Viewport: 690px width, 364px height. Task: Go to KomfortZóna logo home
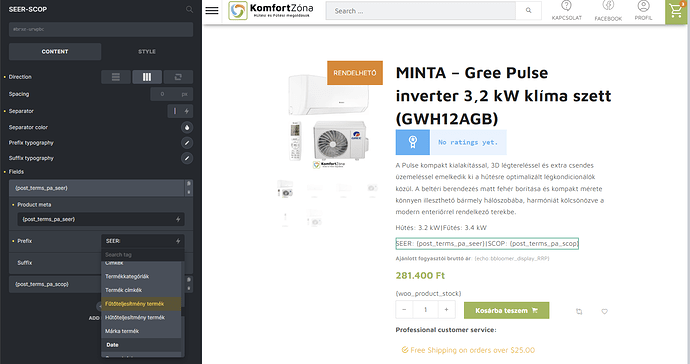coord(271,11)
